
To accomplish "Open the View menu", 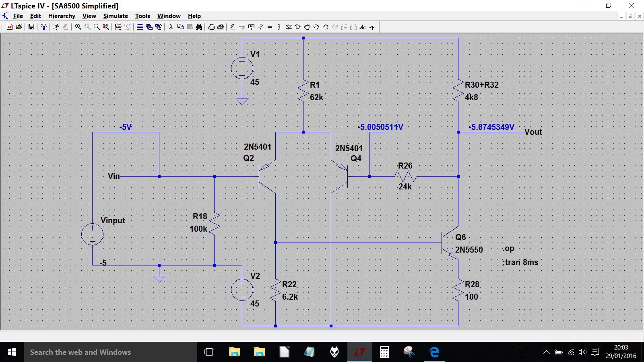I will pyautogui.click(x=89, y=16).
